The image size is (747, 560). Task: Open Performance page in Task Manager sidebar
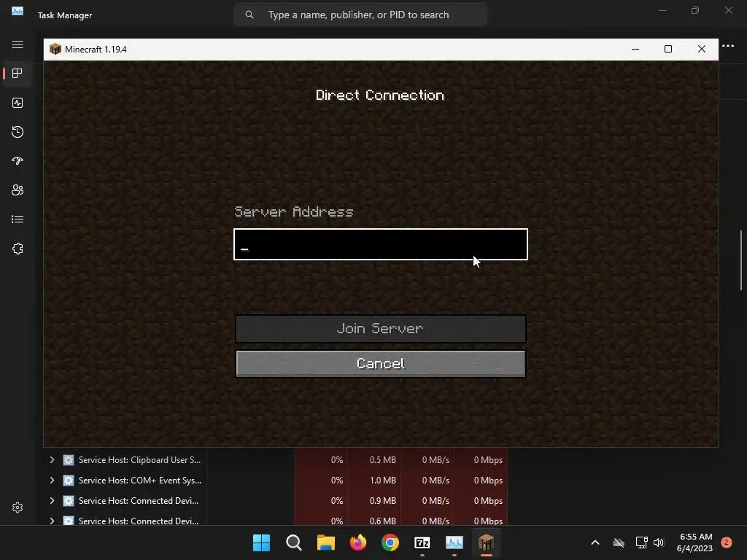(x=18, y=103)
